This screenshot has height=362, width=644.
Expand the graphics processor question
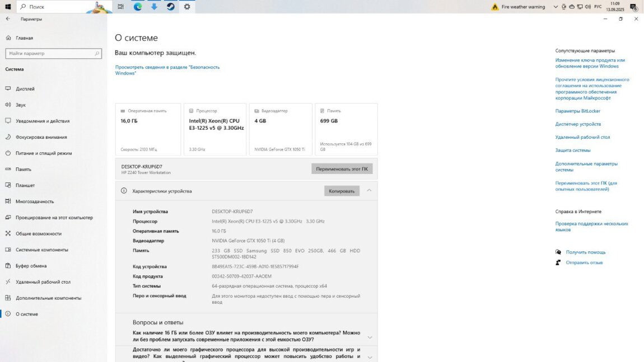[369, 355]
